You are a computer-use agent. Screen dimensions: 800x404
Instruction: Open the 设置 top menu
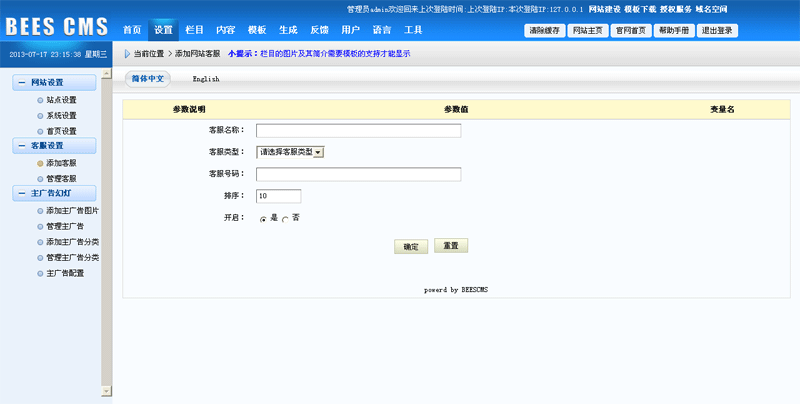[x=163, y=30]
